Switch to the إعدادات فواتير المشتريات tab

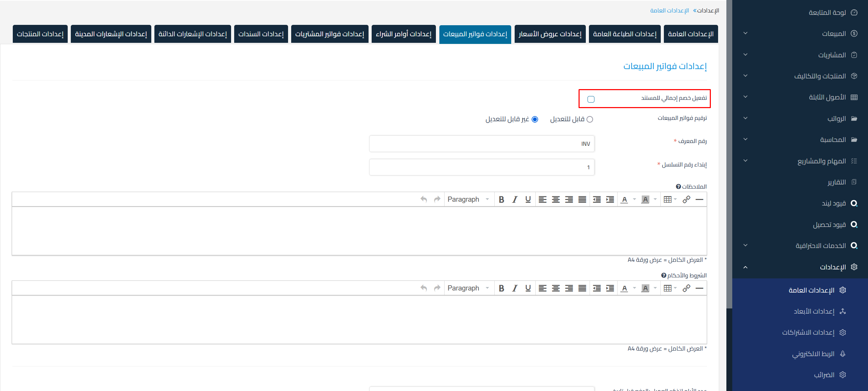pos(330,34)
